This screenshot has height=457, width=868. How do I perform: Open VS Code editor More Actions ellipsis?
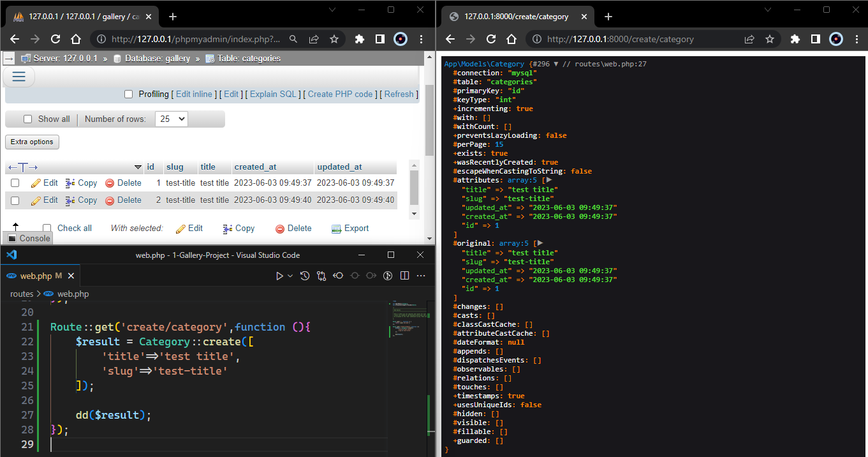click(x=421, y=276)
